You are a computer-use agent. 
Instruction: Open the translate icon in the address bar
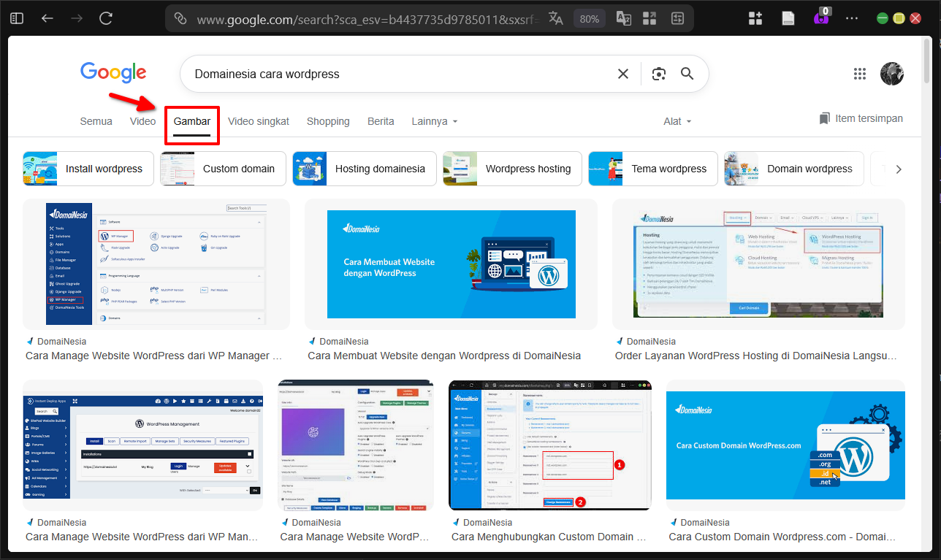(x=555, y=18)
